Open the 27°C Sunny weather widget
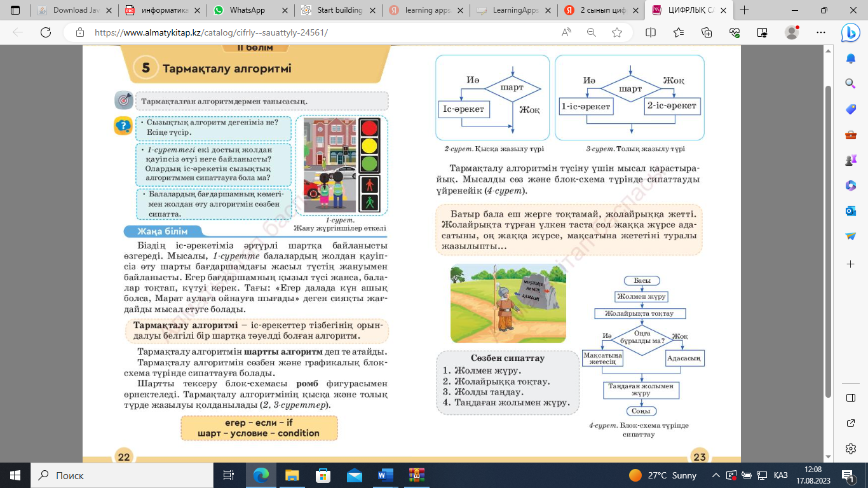This screenshot has height=488, width=868. (662, 475)
